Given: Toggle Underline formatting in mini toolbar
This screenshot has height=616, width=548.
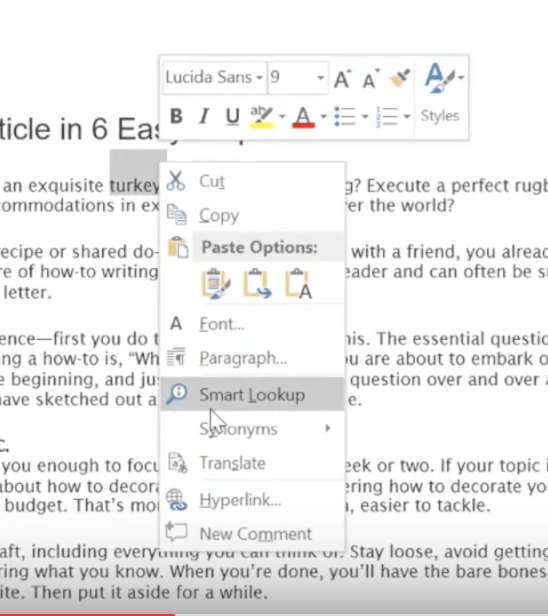Looking at the screenshot, I should click(233, 116).
